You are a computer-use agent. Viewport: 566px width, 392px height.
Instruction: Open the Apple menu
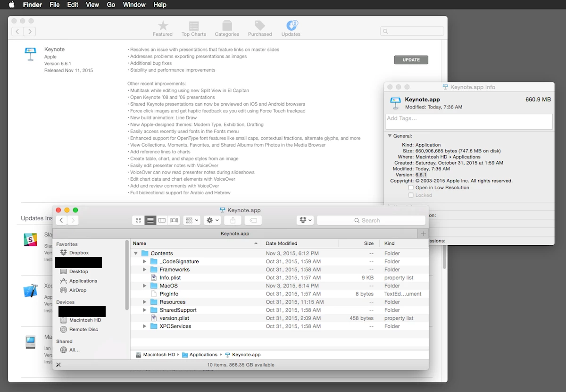[x=12, y=5]
